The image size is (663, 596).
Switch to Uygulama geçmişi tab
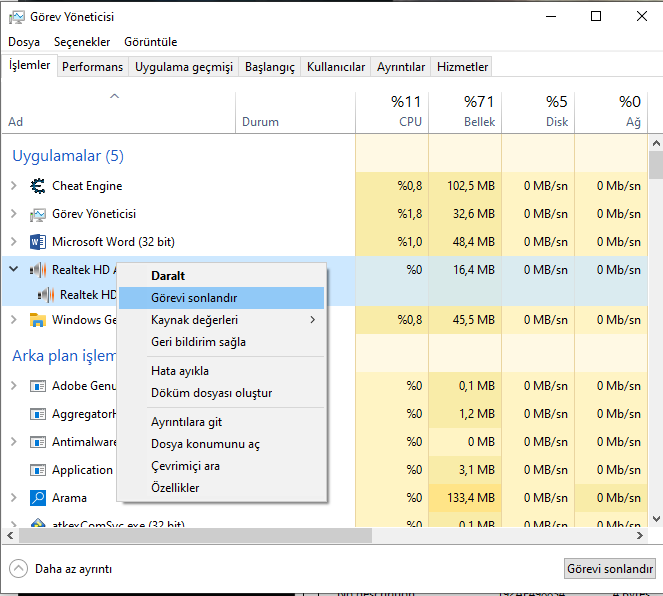pyautogui.click(x=184, y=67)
